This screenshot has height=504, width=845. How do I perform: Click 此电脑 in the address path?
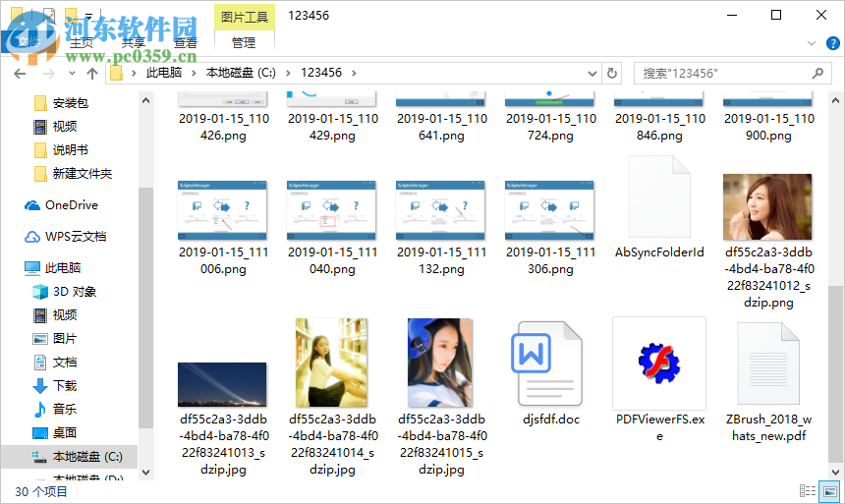pos(164,73)
